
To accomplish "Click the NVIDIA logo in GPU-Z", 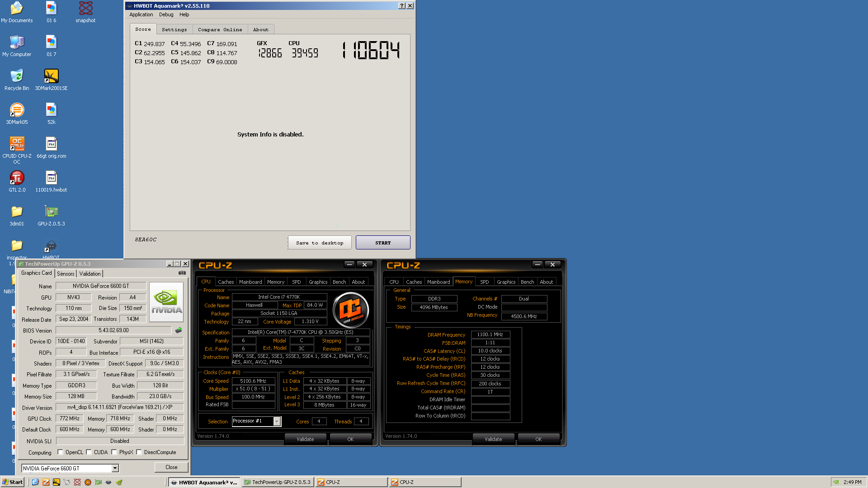I will [166, 302].
